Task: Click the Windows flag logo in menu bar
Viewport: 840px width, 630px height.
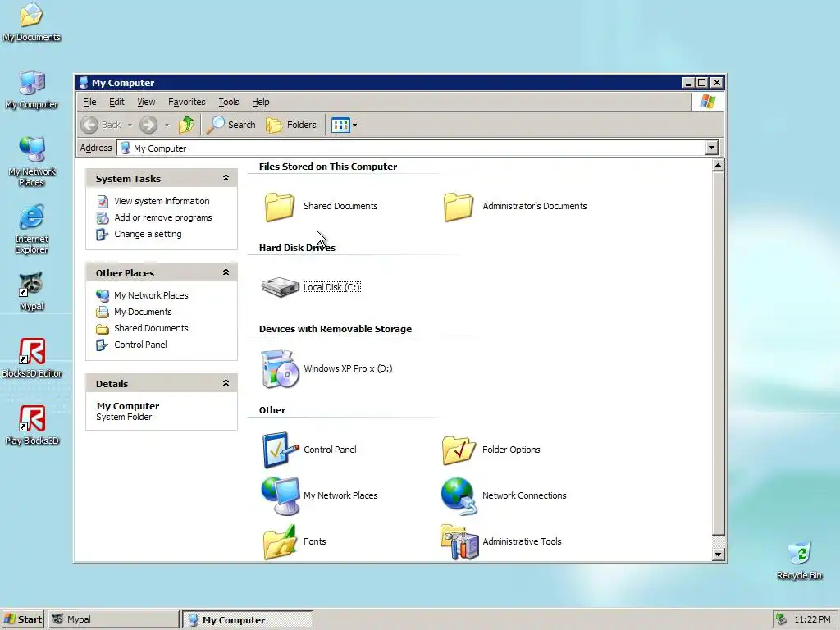Action: (707, 102)
